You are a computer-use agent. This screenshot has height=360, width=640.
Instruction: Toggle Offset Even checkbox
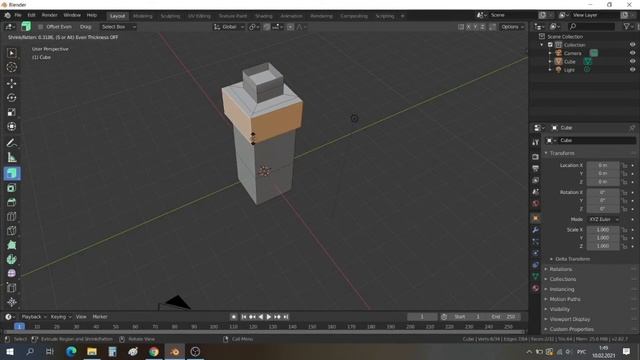(40, 27)
